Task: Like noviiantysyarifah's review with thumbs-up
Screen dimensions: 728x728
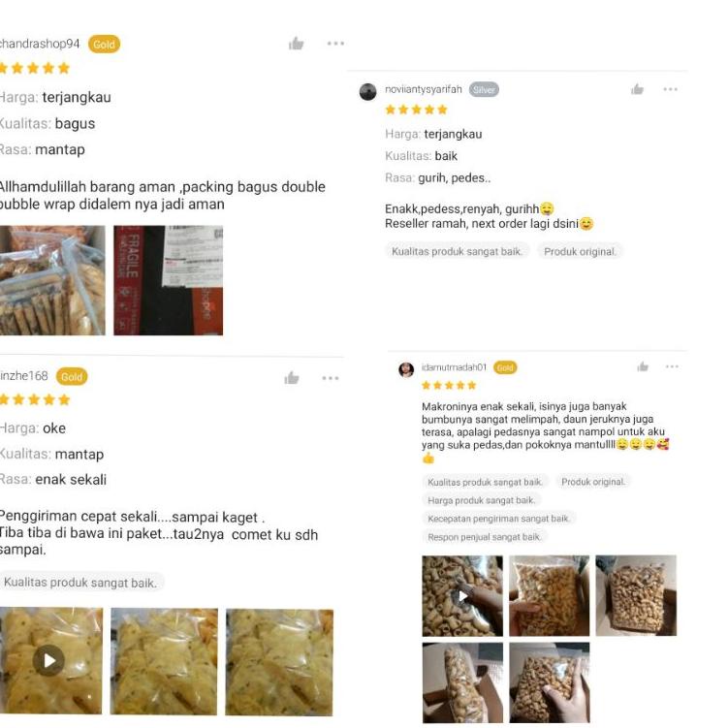Action: click(637, 89)
